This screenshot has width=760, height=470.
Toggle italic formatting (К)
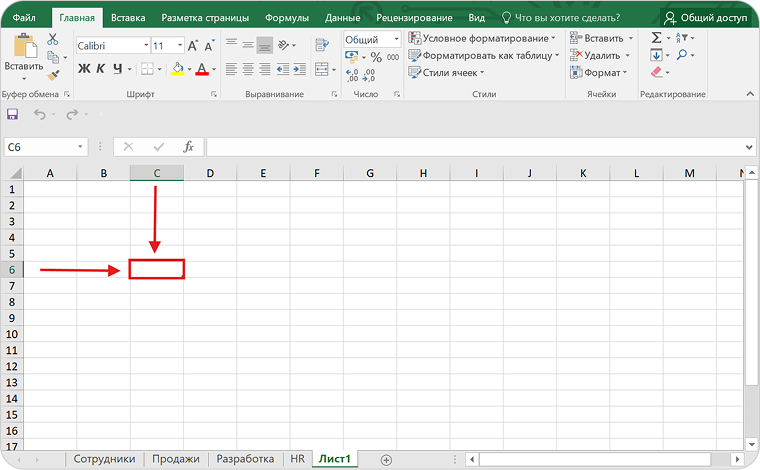pyautogui.click(x=101, y=69)
